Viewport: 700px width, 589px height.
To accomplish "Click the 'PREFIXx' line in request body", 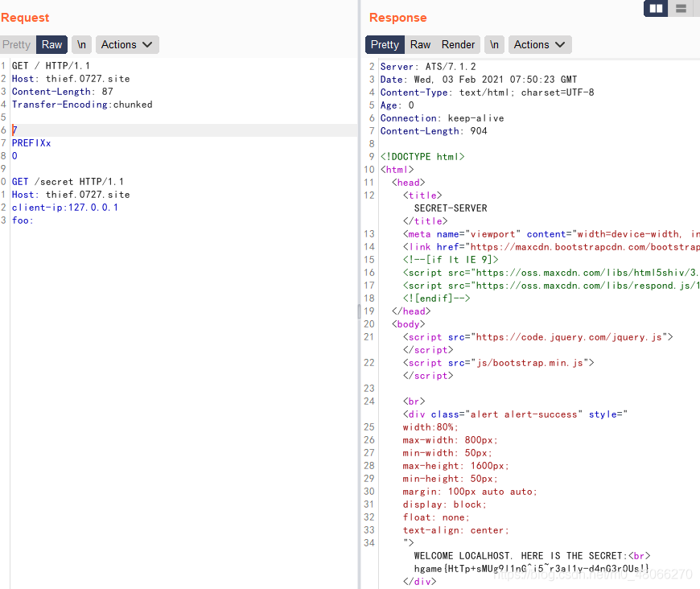I will [31, 143].
